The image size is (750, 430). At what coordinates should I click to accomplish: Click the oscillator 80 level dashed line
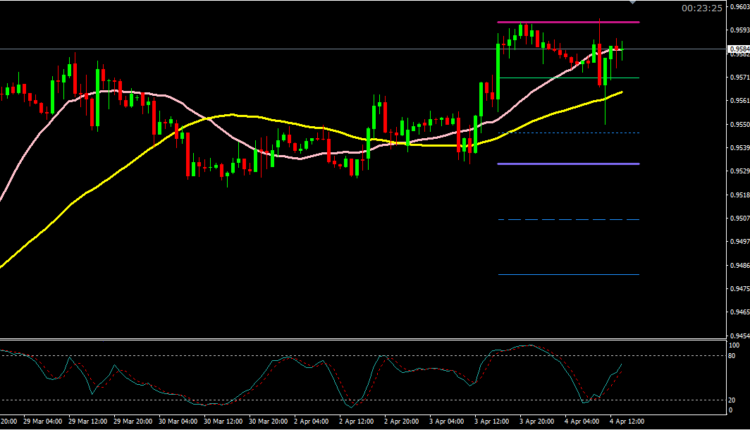coord(300,355)
